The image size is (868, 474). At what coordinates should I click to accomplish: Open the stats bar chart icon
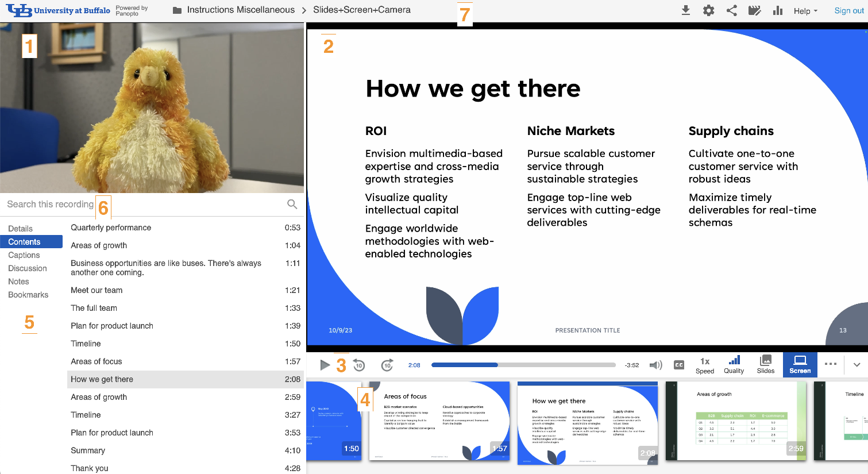point(778,10)
